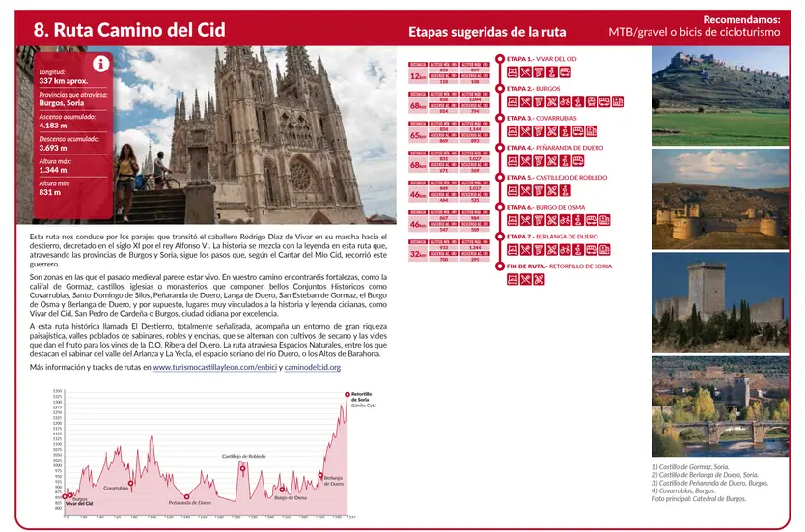Click the Castillo de Gormaz photo thumbnail
805x532 pixels.
(720, 96)
